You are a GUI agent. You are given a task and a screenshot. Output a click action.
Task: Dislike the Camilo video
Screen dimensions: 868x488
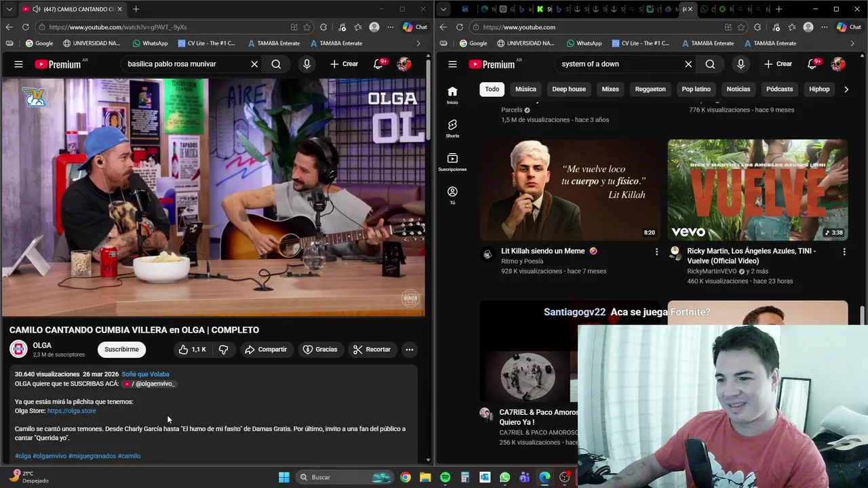pyautogui.click(x=223, y=350)
